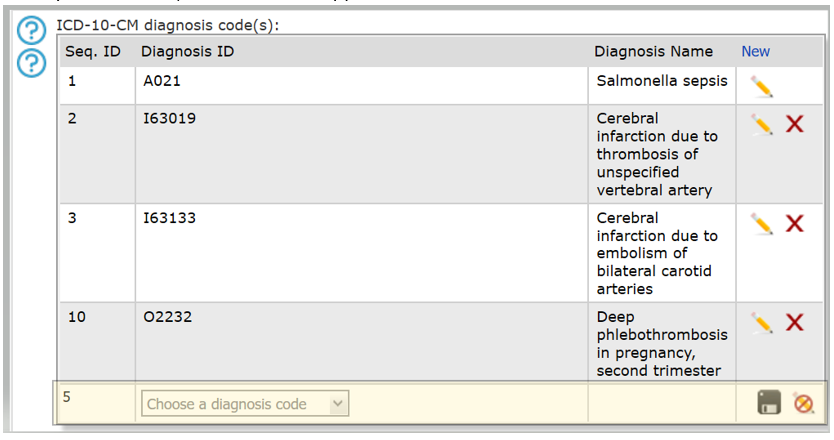Select the A021 diagnosis ID cell
This screenshot has height=440, width=834.
point(362,86)
